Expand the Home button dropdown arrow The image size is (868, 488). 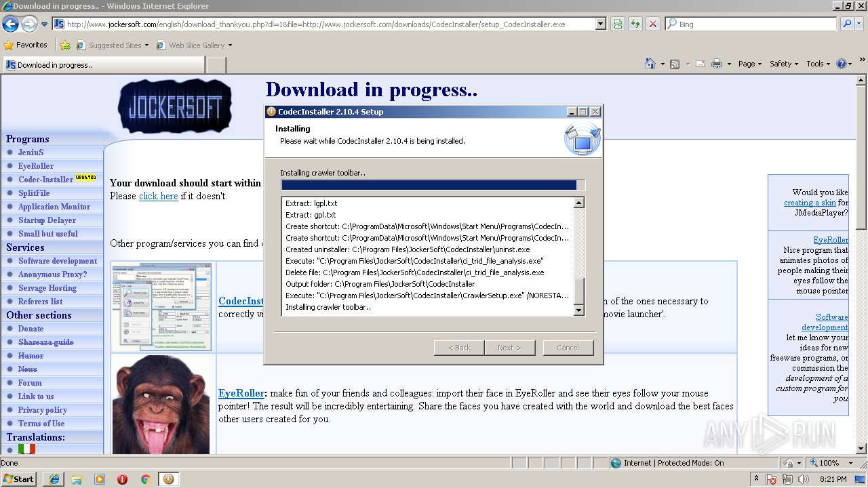click(663, 64)
